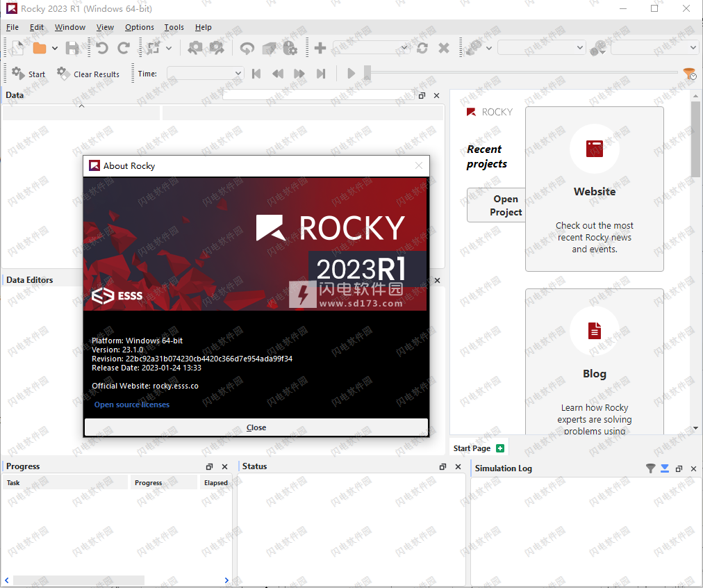Click the Task column header
Viewport: 703px width, 588px height.
[65, 482]
